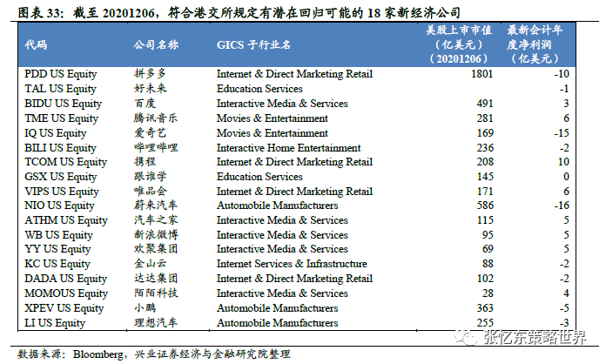This screenshot has height=364, width=606.
Task: Click net profit -16 in NIO row
Action: 562,206
